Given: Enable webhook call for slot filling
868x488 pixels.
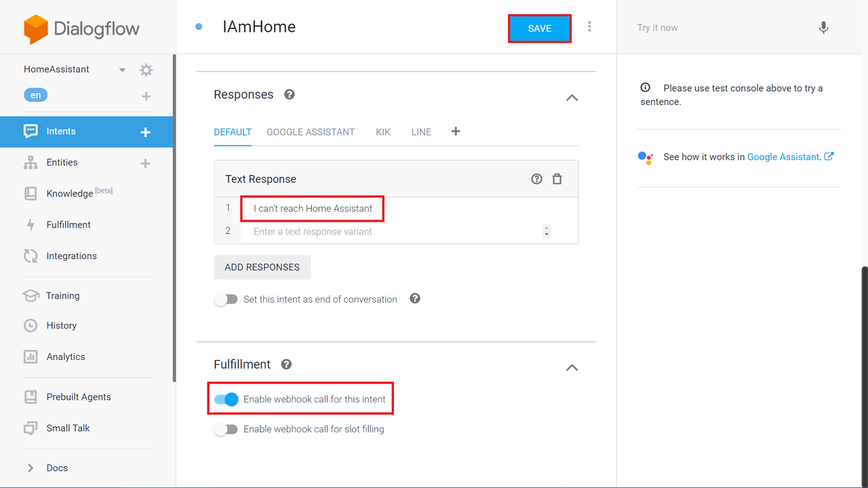Looking at the screenshot, I should click(x=226, y=429).
